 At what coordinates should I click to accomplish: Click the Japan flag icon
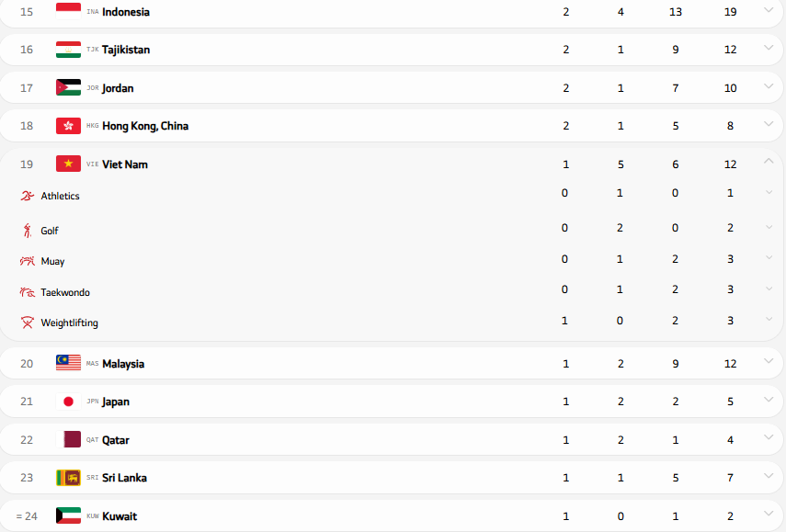[68, 402]
